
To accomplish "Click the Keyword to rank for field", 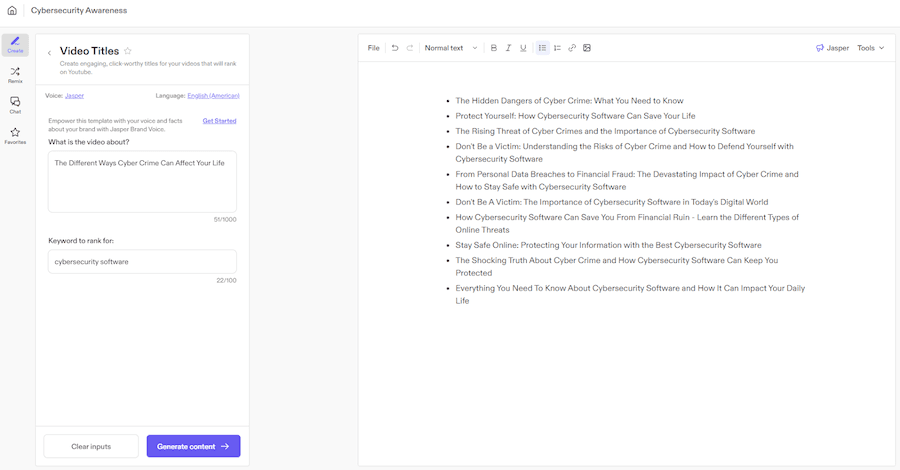I will coord(142,262).
